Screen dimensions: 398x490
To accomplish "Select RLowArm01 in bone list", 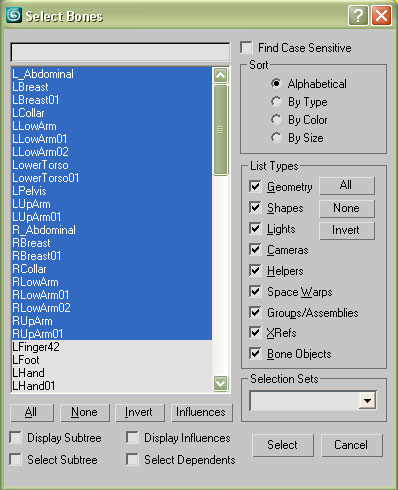I will 112,295.
